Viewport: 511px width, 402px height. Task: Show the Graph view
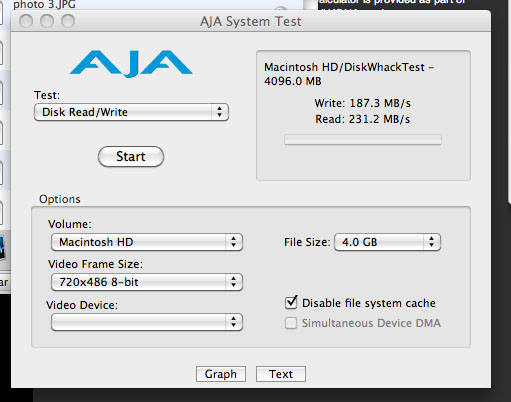click(x=221, y=374)
